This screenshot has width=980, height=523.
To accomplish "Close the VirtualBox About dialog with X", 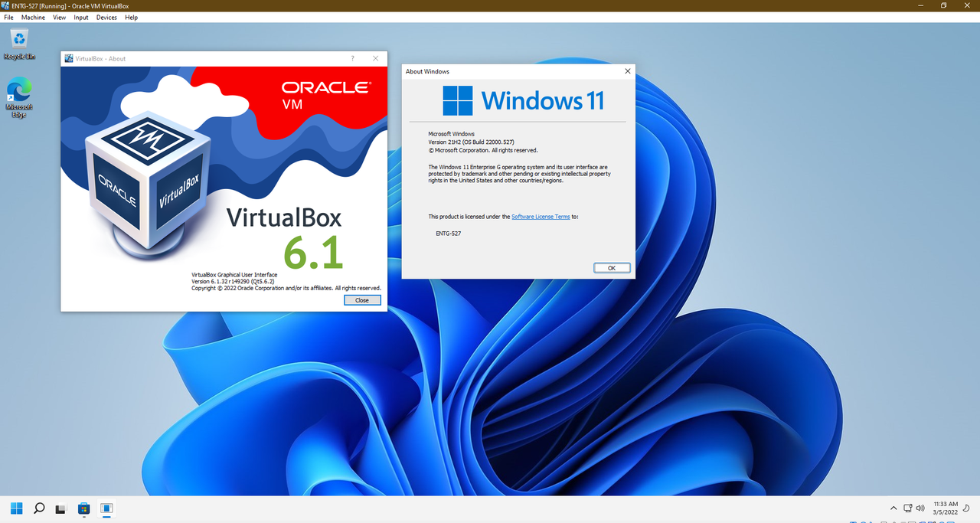I will [x=375, y=58].
